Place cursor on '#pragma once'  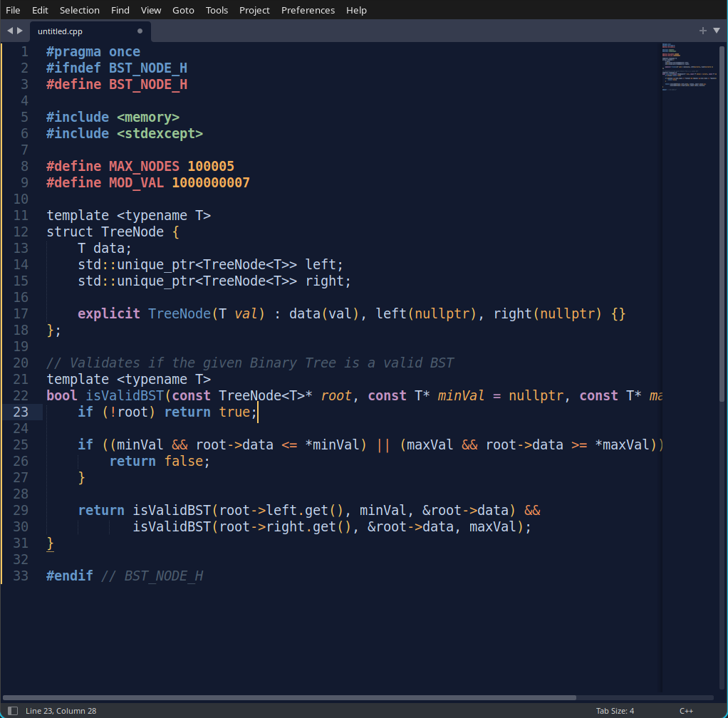(x=93, y=51)
